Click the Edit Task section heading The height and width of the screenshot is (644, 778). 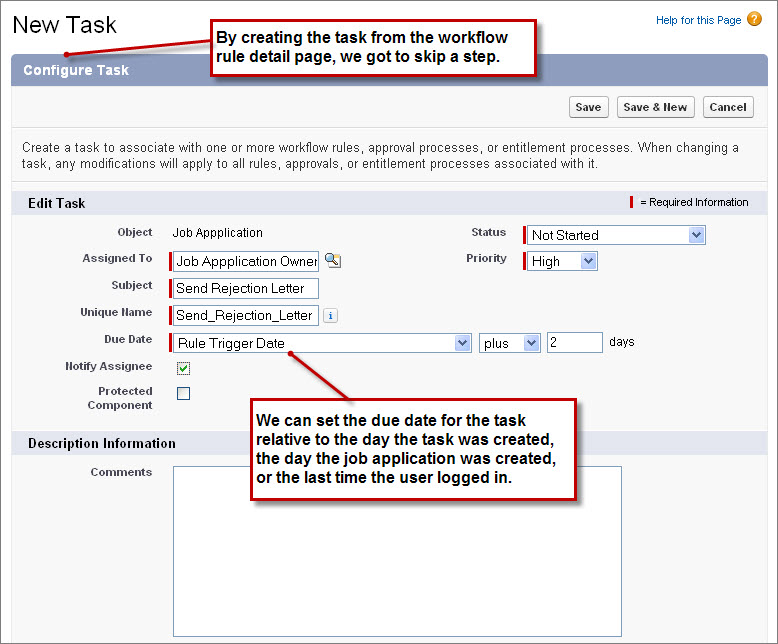[57, 203]
